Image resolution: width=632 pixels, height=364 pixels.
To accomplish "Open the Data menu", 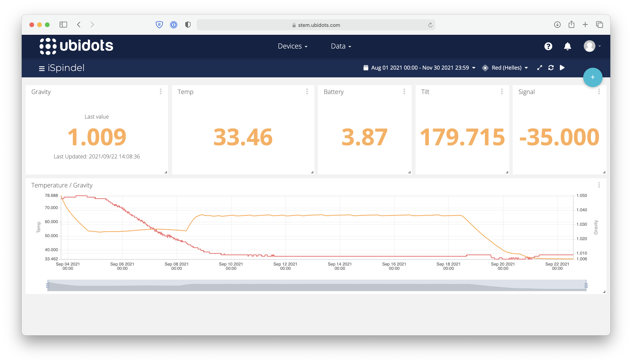I will coord(341,46).
